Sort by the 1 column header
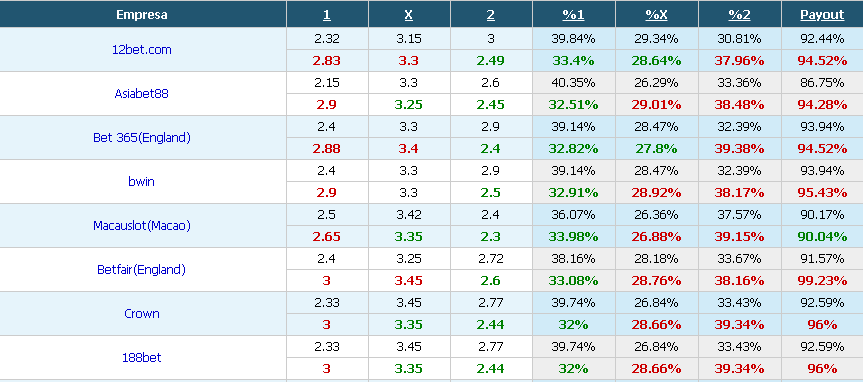Viewport: 863px width, 382px height. [327, 15]
